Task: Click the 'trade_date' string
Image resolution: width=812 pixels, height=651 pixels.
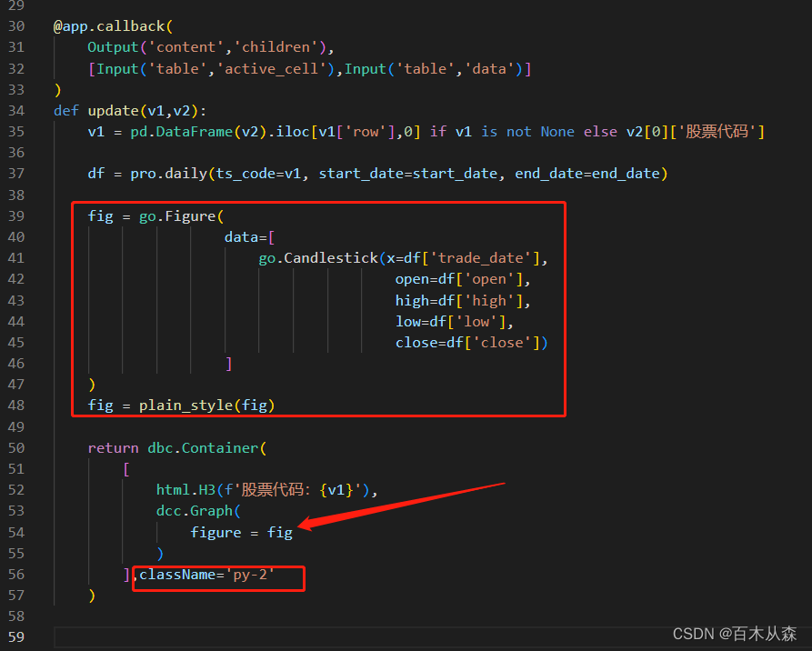Action: tap(481, 258)
